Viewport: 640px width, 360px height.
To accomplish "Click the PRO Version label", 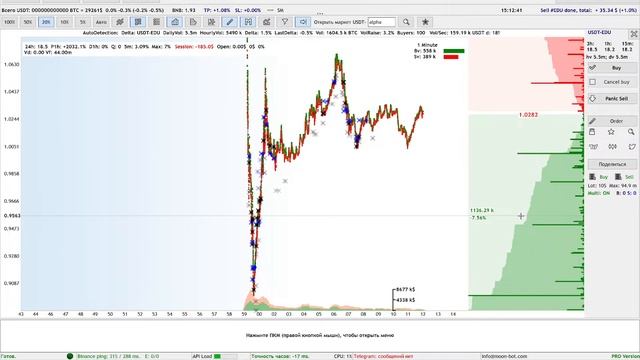I will (x=625, y=356).
